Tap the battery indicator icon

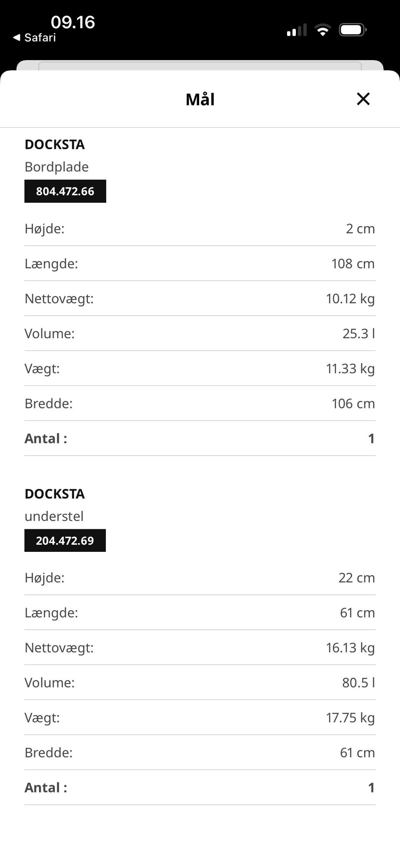(x=352, y=30)
